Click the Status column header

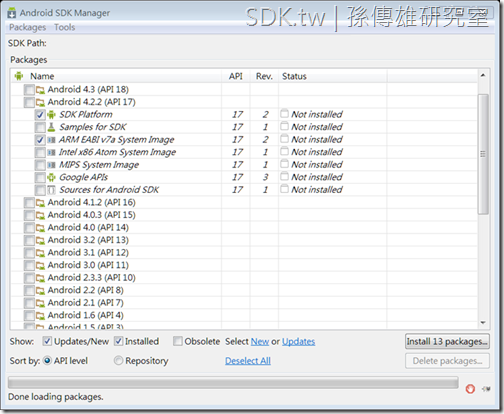[x=333, y=76]
